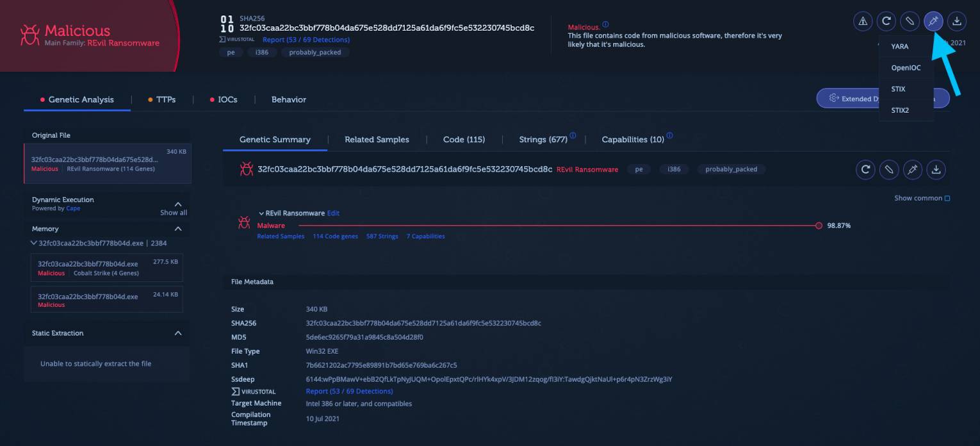Click the highlighted syringe vaccine icon in header

coord(933,21)
